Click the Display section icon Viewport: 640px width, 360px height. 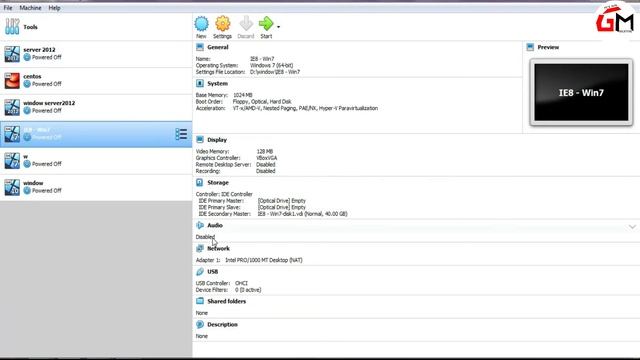200,140
